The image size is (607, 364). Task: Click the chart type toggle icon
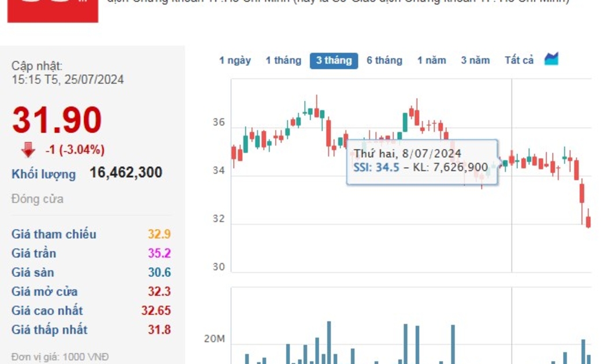(x=552, y=59)
